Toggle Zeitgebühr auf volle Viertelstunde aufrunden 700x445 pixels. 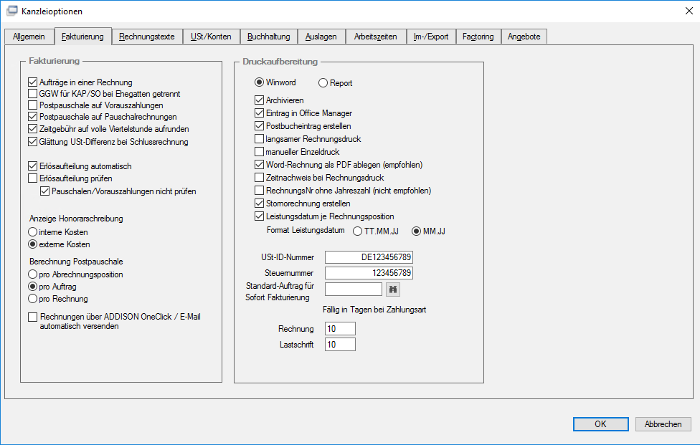33,129
